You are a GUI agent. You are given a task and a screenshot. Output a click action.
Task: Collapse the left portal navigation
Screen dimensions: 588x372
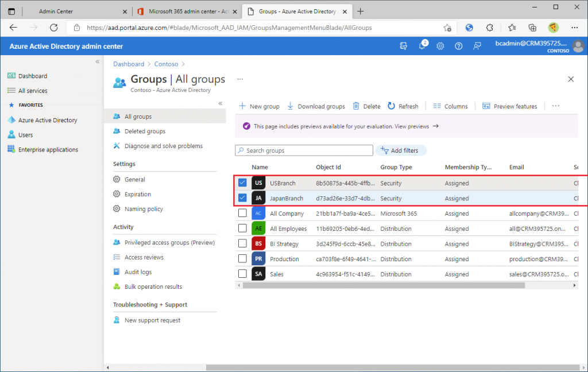click(x=98, y=61)
